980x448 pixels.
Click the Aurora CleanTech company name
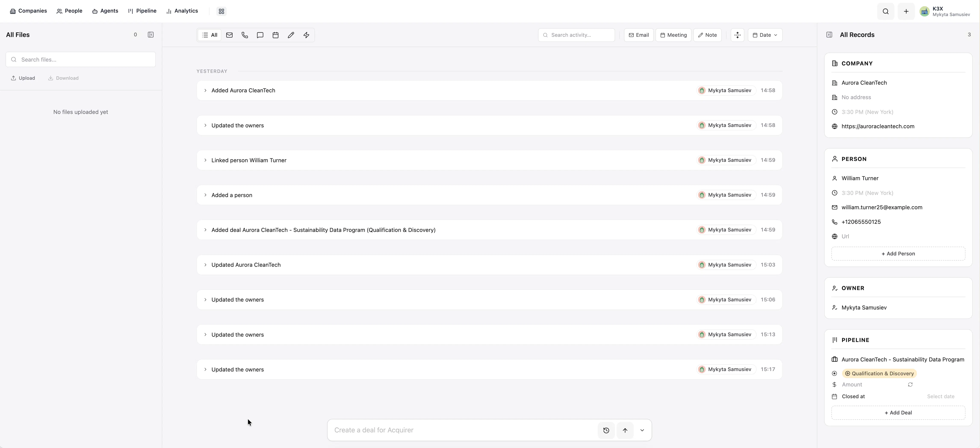click(x=864, y=83)
